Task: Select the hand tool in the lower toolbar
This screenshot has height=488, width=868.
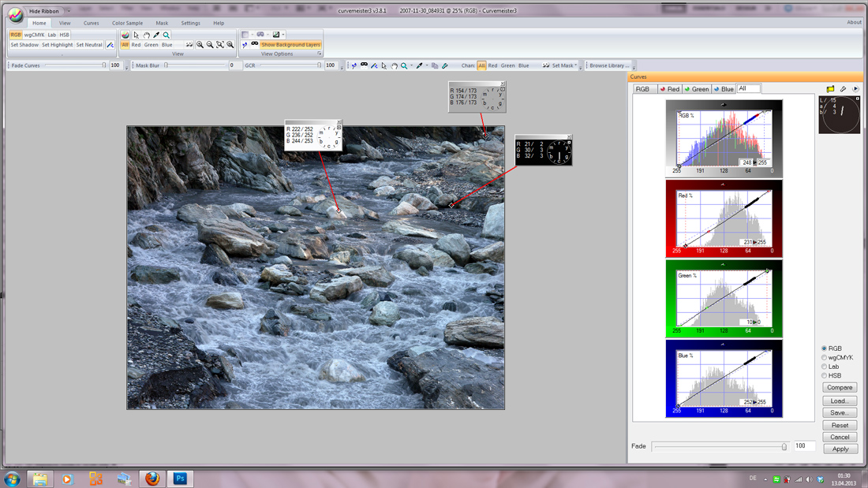Action: coord(394,65)
